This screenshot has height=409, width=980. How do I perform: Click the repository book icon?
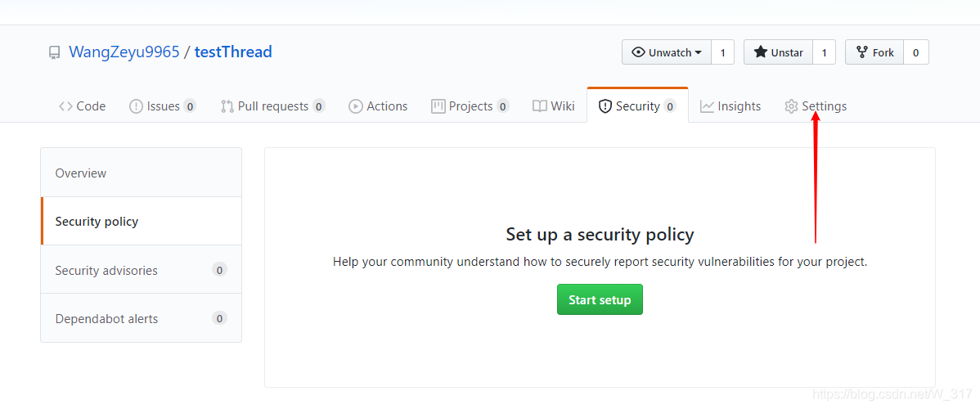(54, 52)
